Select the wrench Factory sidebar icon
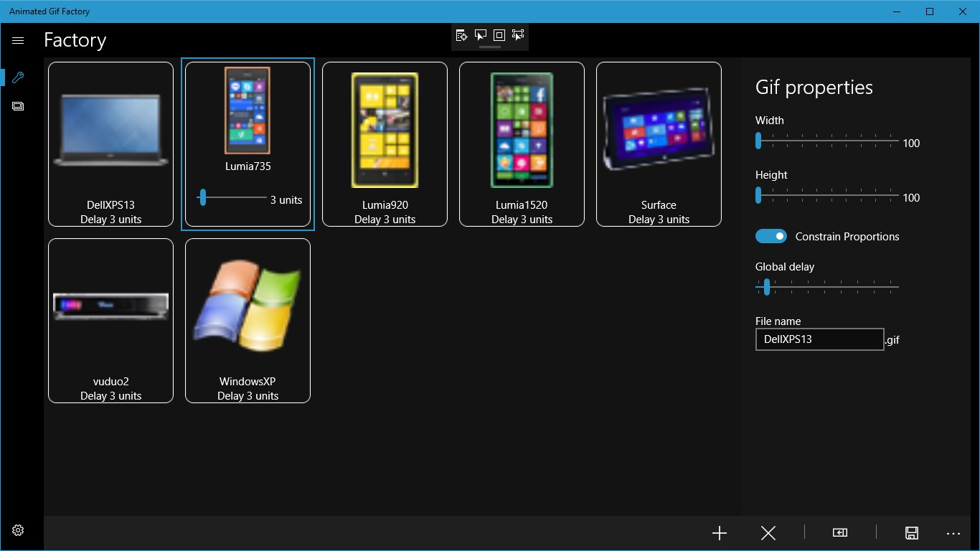This screenshot has height=551, width=980. [x=18, y=77]
